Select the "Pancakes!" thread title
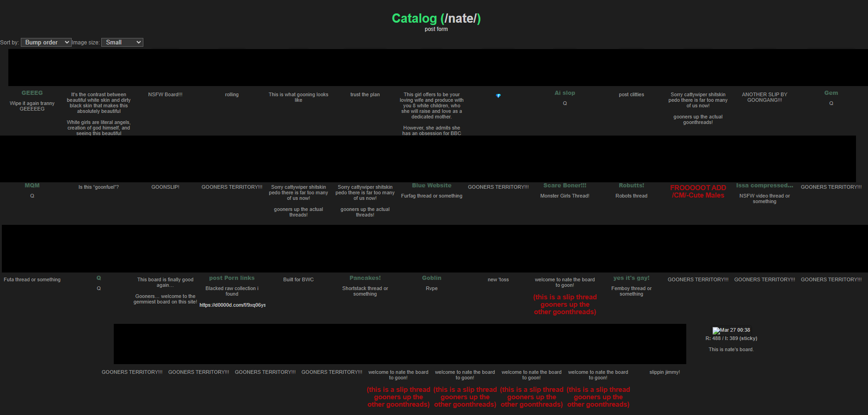Screen dimensions: 868x415 [365, 278]
